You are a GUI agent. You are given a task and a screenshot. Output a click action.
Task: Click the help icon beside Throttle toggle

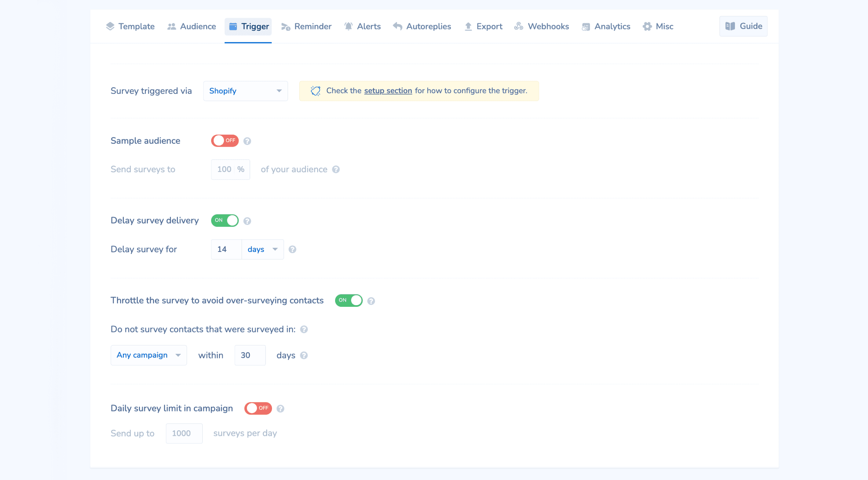tap(371, 301)
